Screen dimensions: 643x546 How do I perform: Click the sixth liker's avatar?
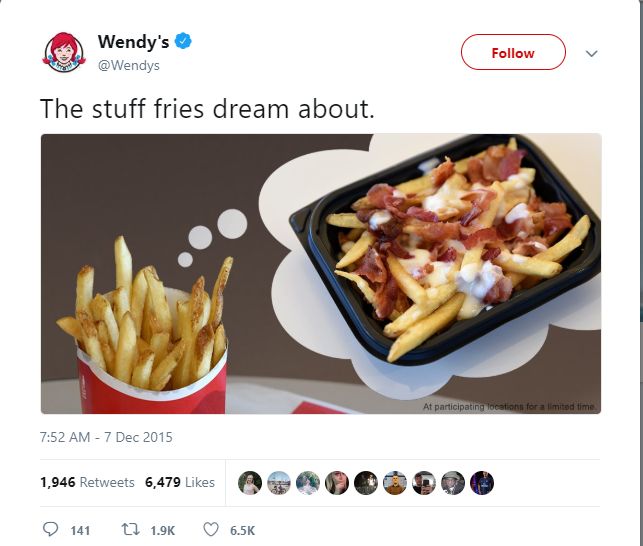tap(395, 483)
